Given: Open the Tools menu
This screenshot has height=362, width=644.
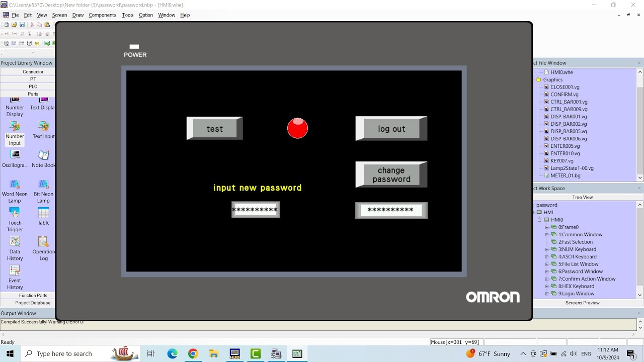Looking at the screenshot, I should click(128, 15).
